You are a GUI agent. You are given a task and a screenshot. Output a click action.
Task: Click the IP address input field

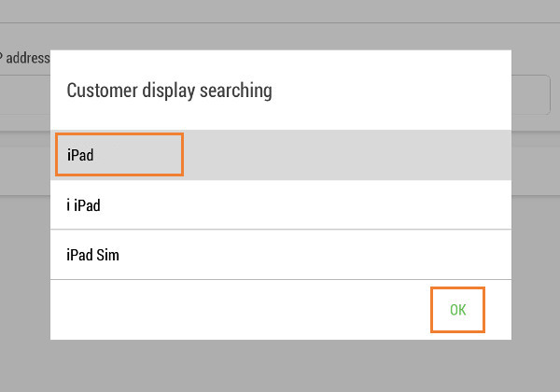click(532, 94)
